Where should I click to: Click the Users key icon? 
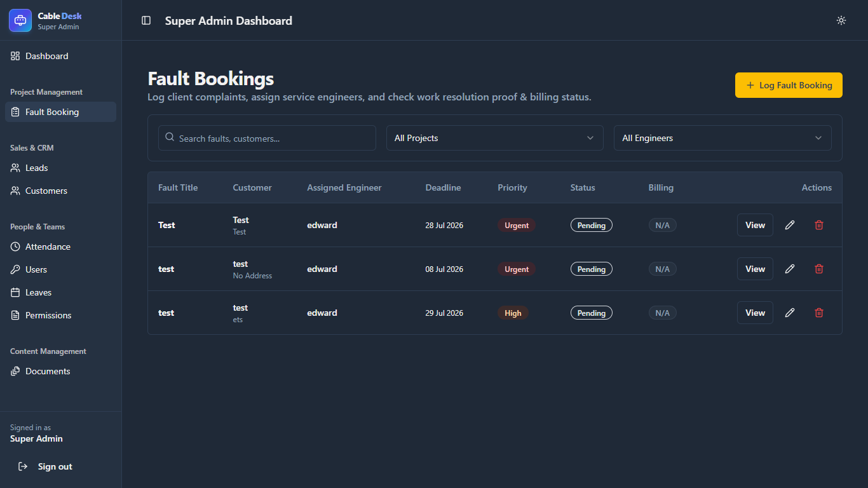[x=15, y=269]
